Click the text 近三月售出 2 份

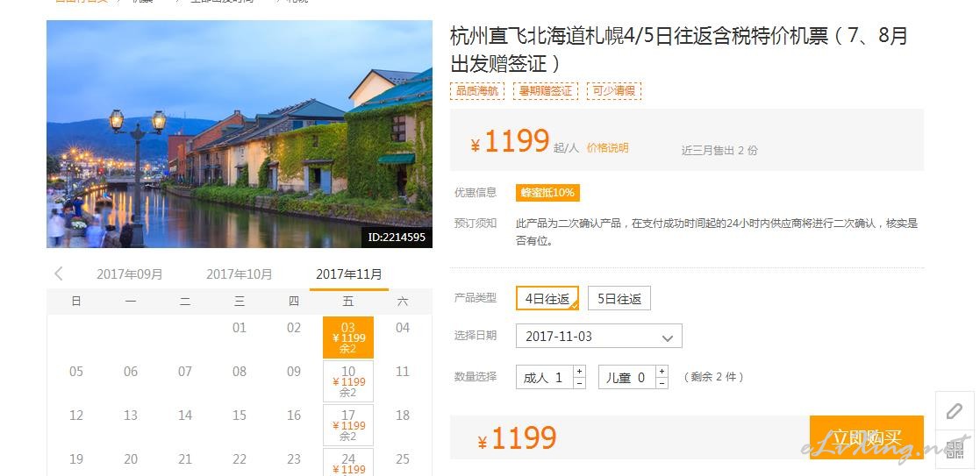[719, 150]
